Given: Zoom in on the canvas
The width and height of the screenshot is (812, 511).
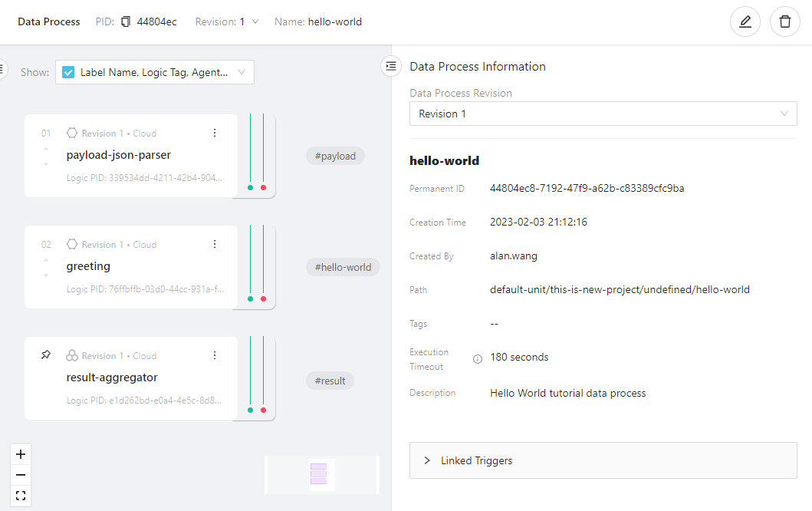Looking at the screenshot, I should (x=21, y=454).
